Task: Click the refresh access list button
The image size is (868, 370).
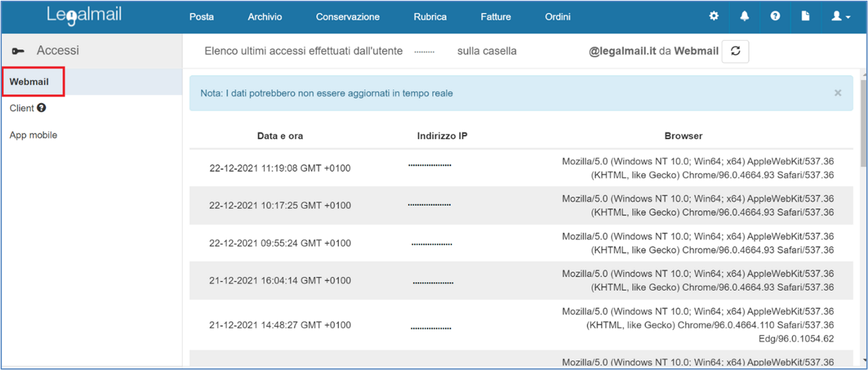Action: pos(735,51)
